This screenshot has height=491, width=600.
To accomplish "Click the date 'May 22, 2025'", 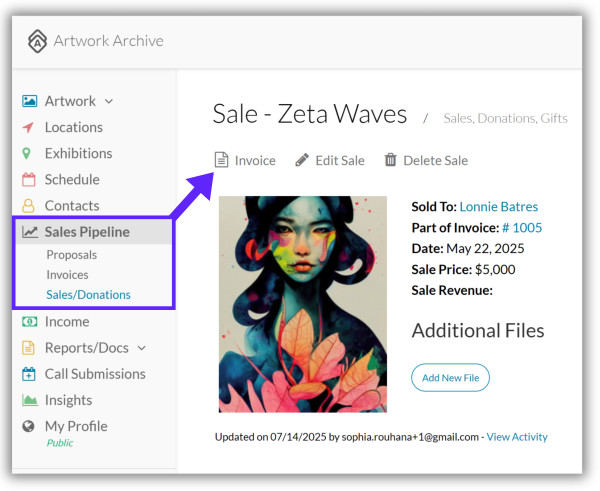I will click(485, 249).
